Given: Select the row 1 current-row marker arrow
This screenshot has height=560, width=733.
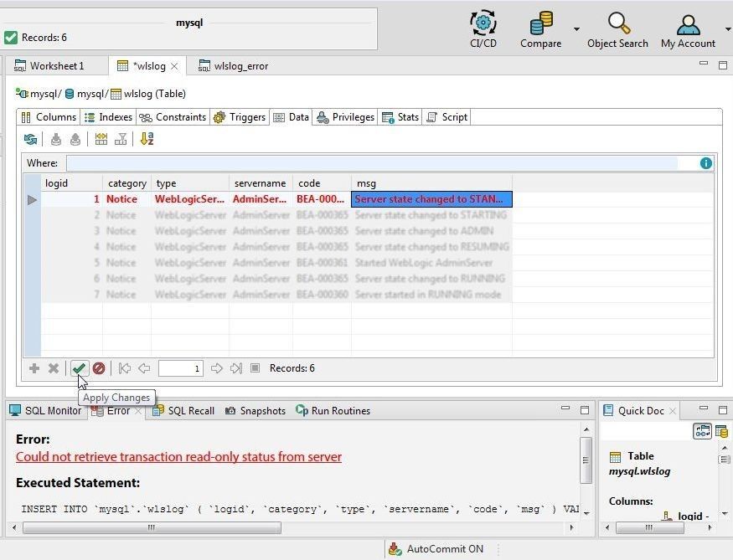Looking at the screenshot, I should 32,200.
